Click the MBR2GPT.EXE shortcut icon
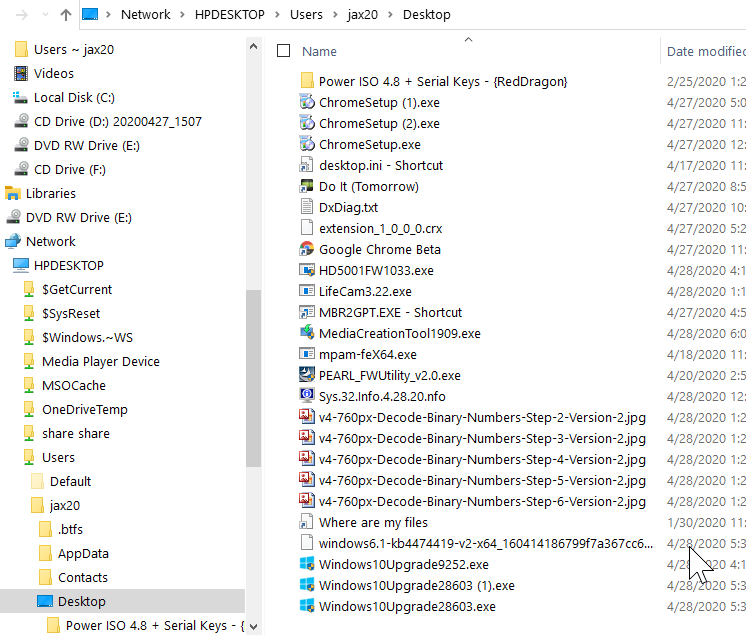 [307, 312]
